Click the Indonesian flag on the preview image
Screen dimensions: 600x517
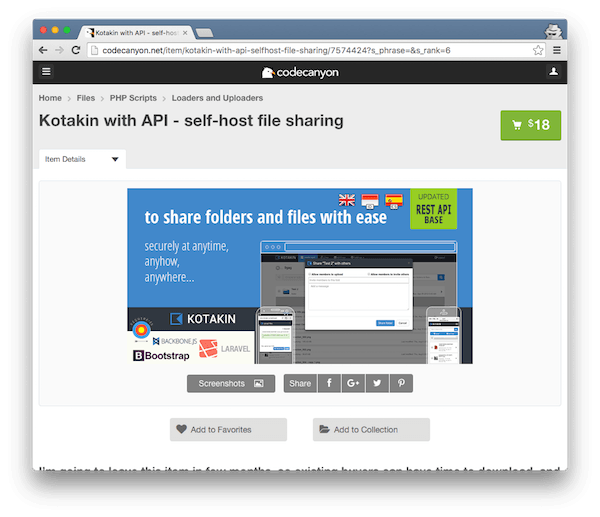click(x=370, y=201)
